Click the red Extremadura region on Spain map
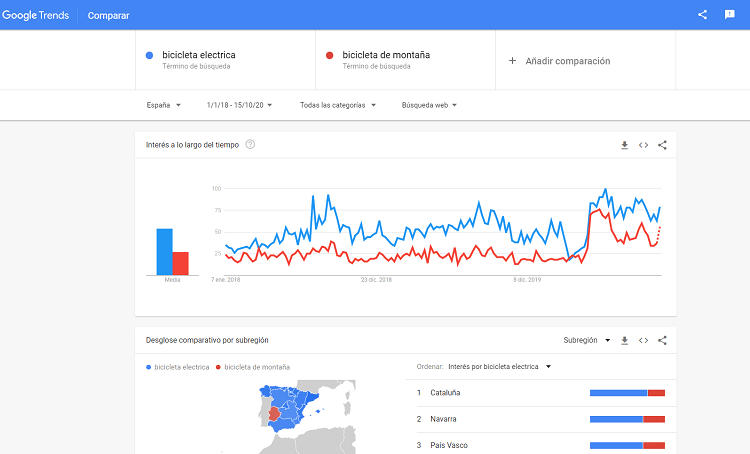 (x=275, y=414)
